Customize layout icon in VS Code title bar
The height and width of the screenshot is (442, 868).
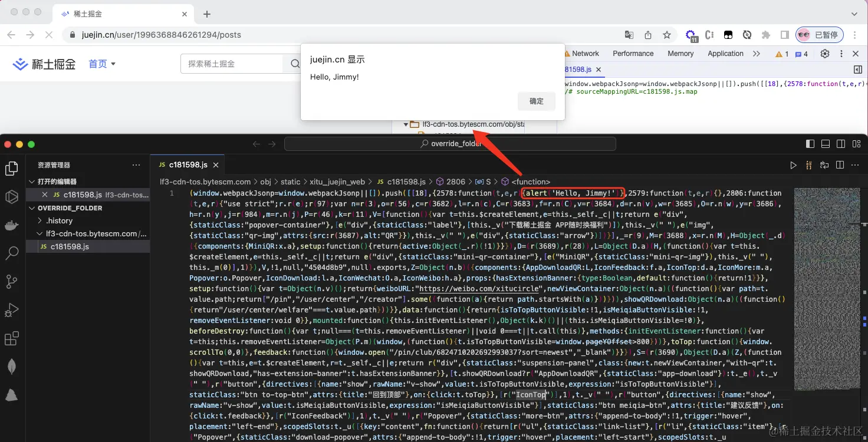coord(856,144)
